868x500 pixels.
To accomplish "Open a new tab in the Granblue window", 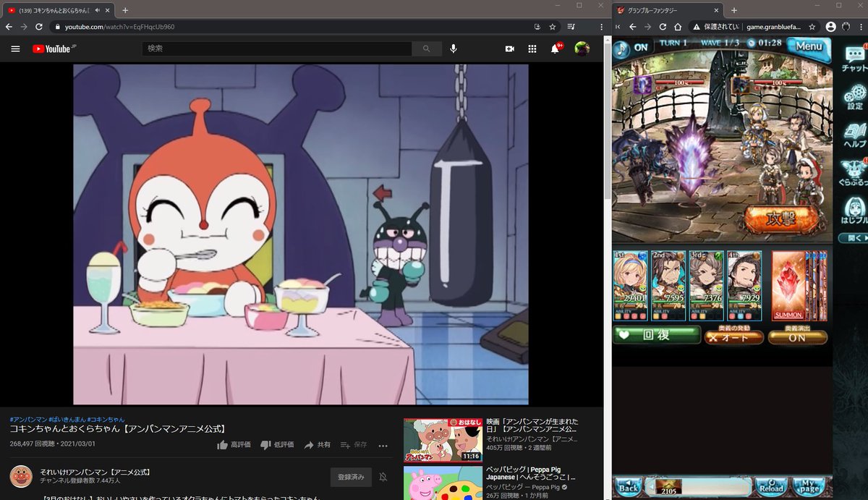I will tap(734, 10).
